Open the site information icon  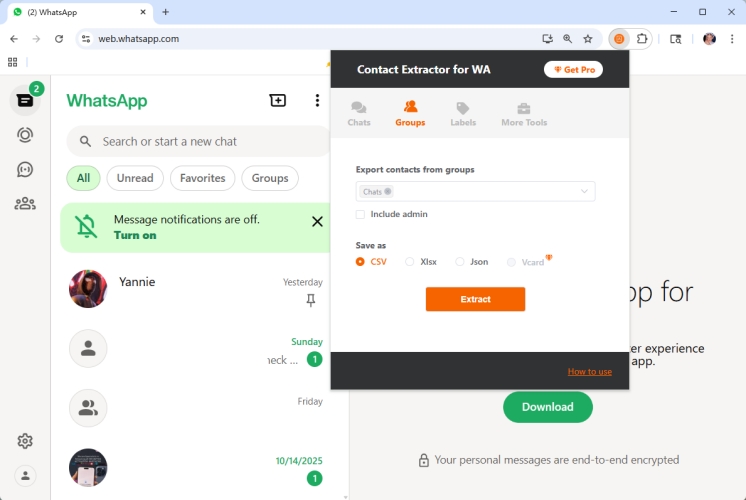(86, 39)
